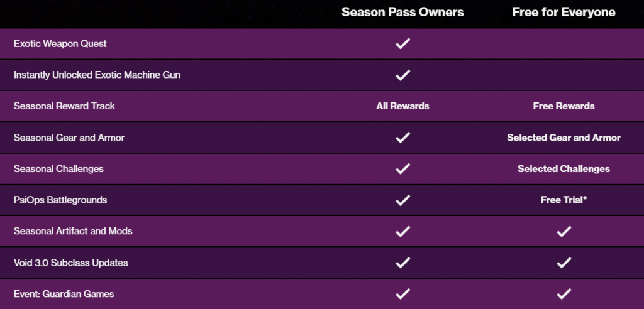Click the Selected Gear and Armor text
644x309 pixels.
coord(563,138)
